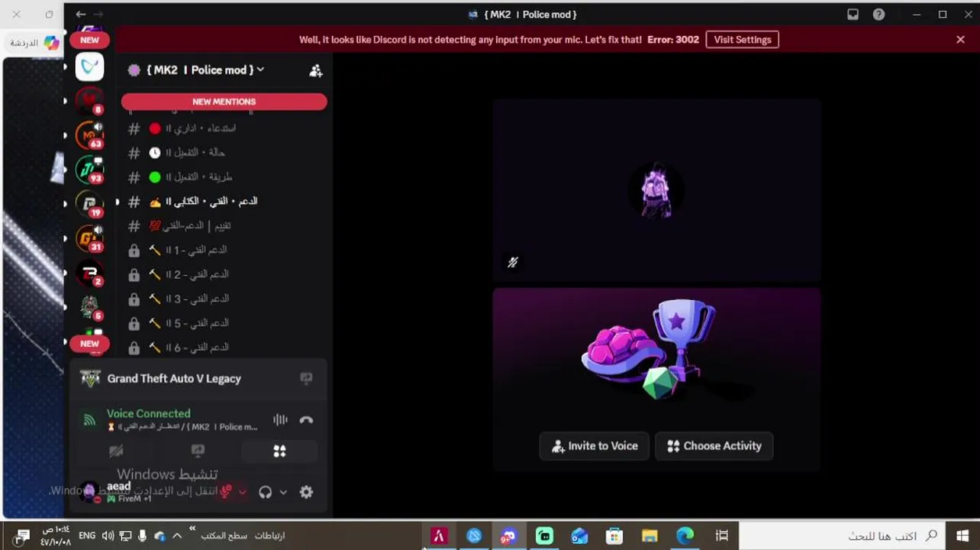Open the Windows Start button
This screenshot has width=980, height=550.
(x=962, y=536)
